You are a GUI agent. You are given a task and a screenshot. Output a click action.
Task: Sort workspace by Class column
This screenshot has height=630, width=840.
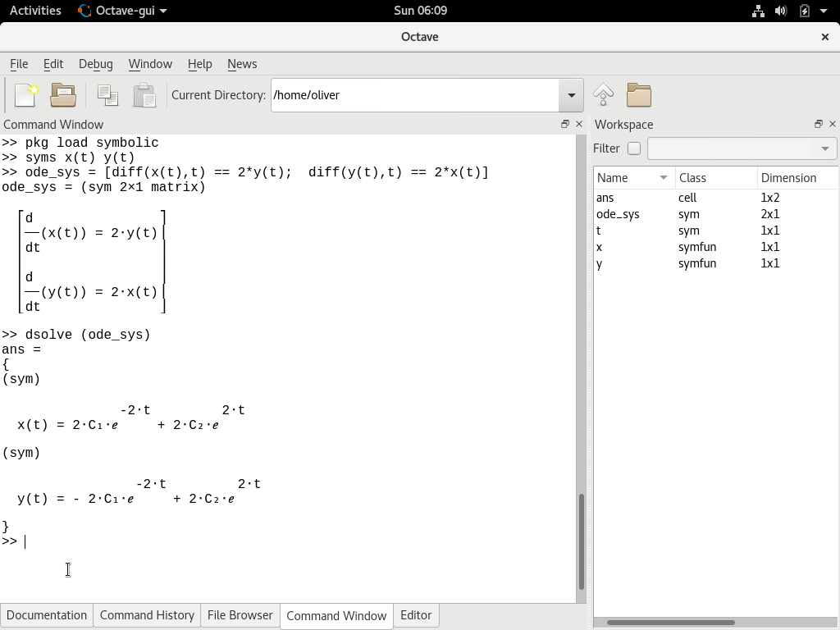click(x=716, y=178)
